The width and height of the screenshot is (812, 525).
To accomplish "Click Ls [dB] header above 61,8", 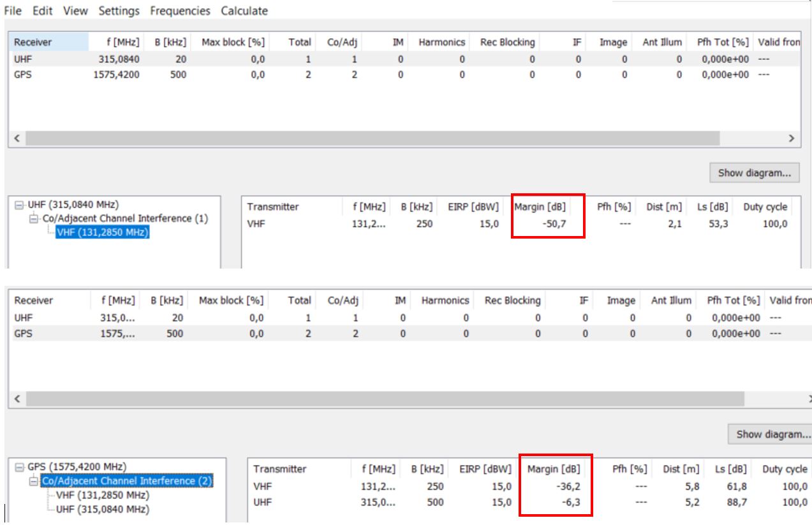I will (x=730, y=469).
